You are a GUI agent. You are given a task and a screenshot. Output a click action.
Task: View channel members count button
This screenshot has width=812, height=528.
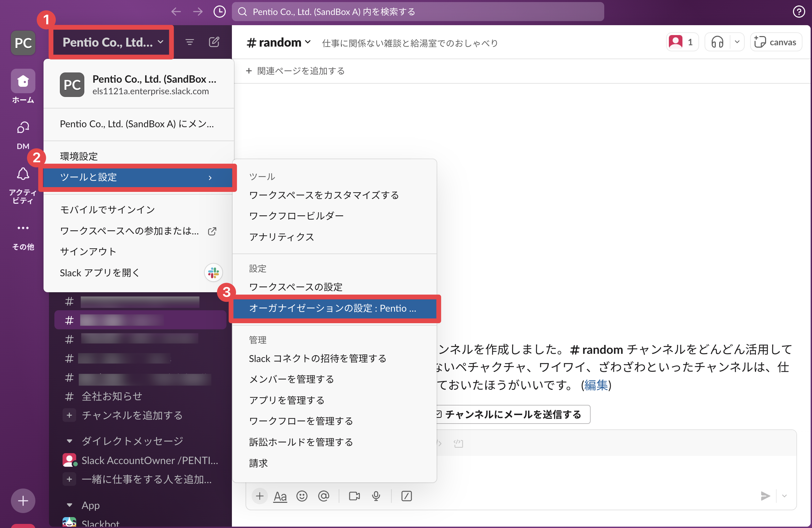[682, 42]
